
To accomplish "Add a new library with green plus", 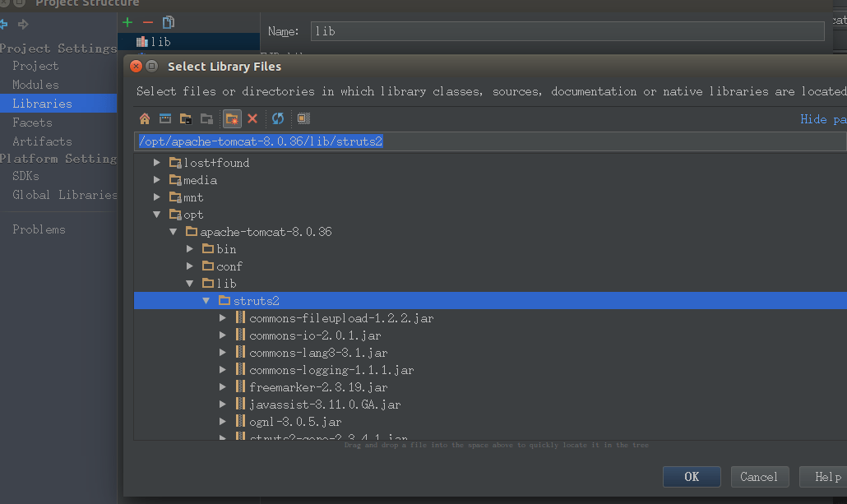I will (x=127, y=22).
